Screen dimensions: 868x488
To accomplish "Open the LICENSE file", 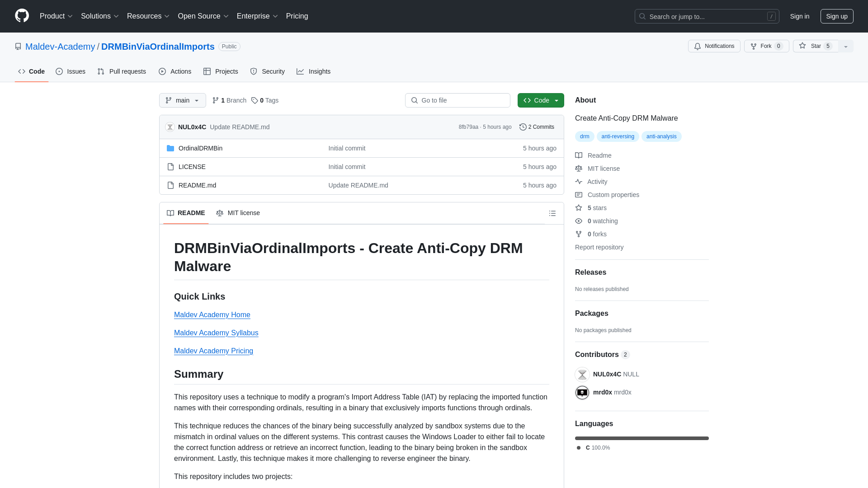I will pyautogui.click(x=192, y=167).
